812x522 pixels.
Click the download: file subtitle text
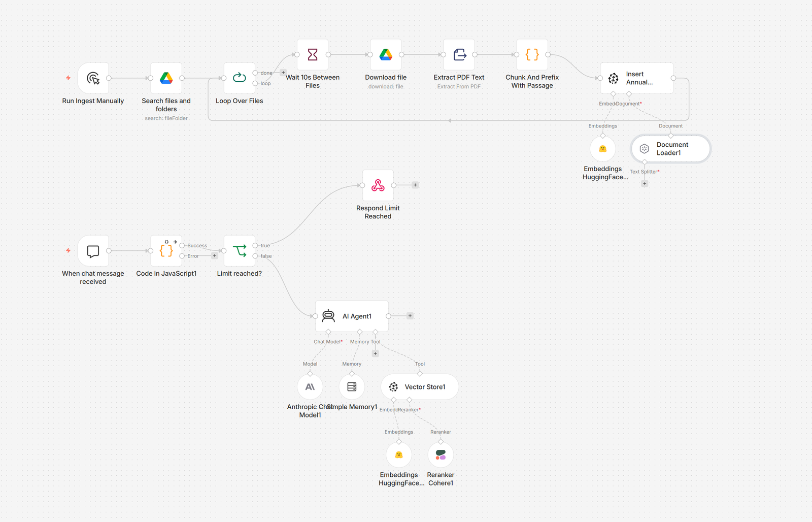pyautogui.click(x=386, y=87)
